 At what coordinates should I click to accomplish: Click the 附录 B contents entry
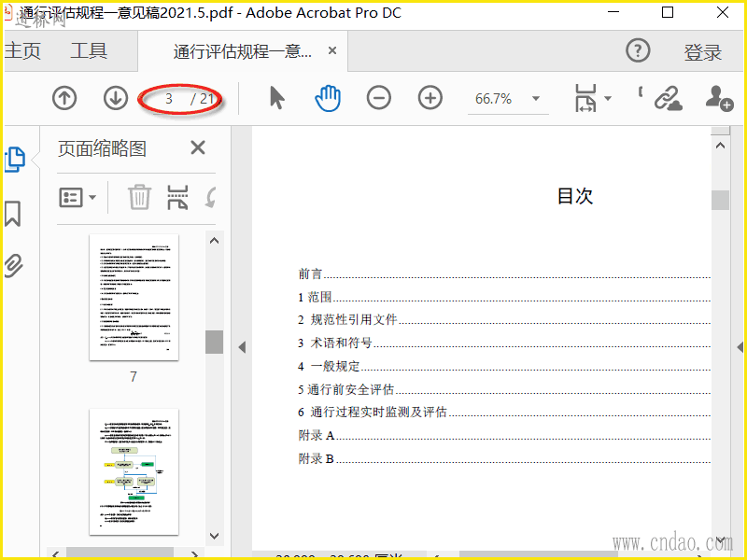click(504, 458)
